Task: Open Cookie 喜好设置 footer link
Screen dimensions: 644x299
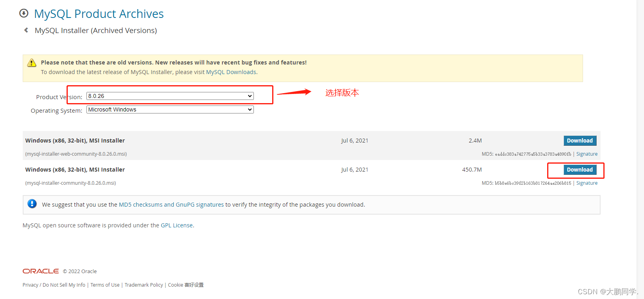Action: coord(186,285)
